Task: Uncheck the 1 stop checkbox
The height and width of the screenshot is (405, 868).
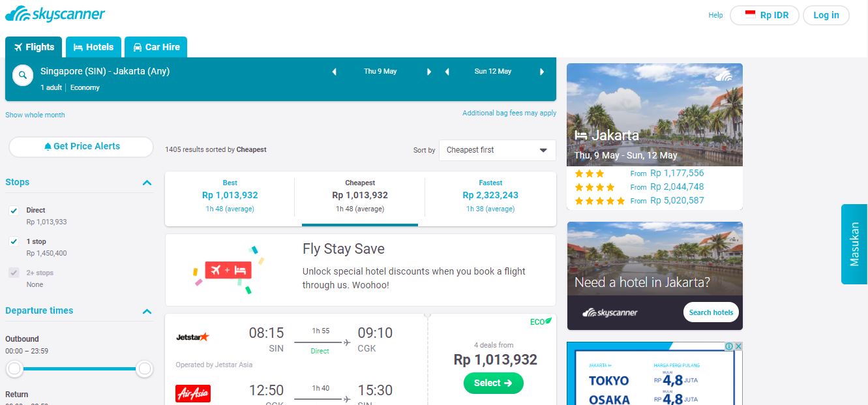Action: [14, 242]
